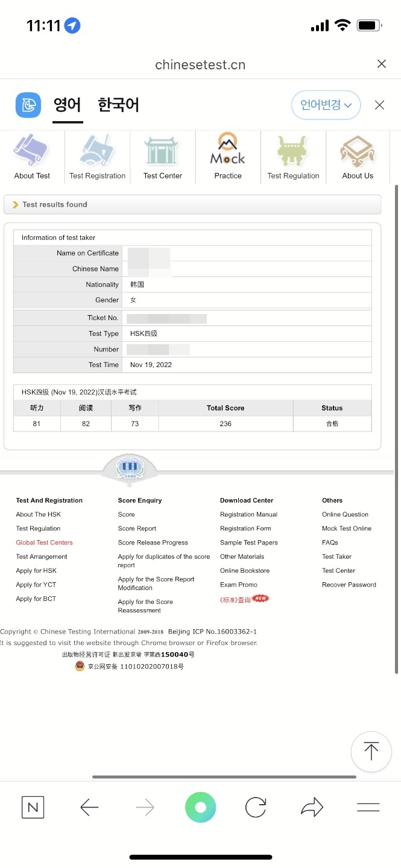This screenshot has height=868, width=401.
Task: Open the Apply for YCT link
Action: pos(36,585)
